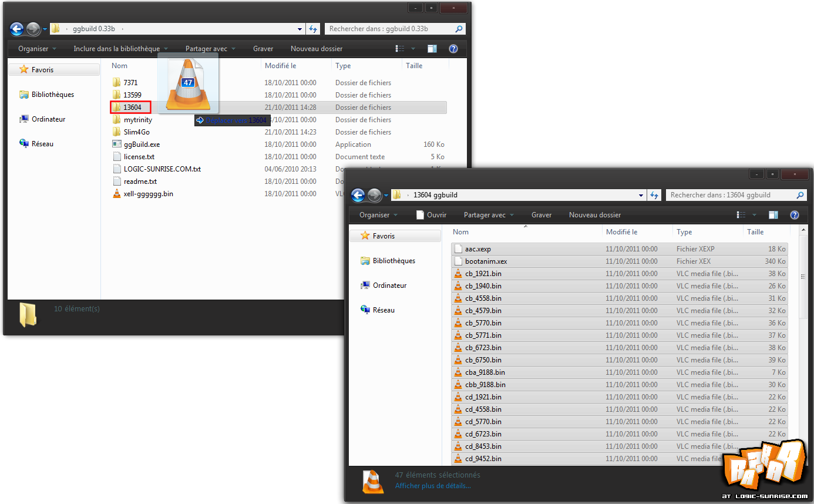Click the help icon in 13604 ggbuild window
814x504 pixels.
click(x=795, y=215)
